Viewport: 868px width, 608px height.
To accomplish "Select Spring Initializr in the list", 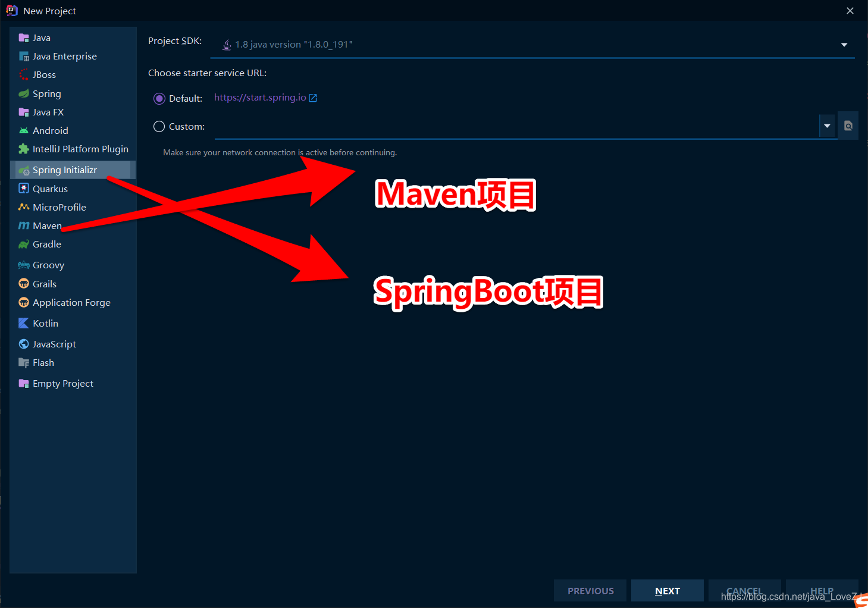I will (73, 170).
